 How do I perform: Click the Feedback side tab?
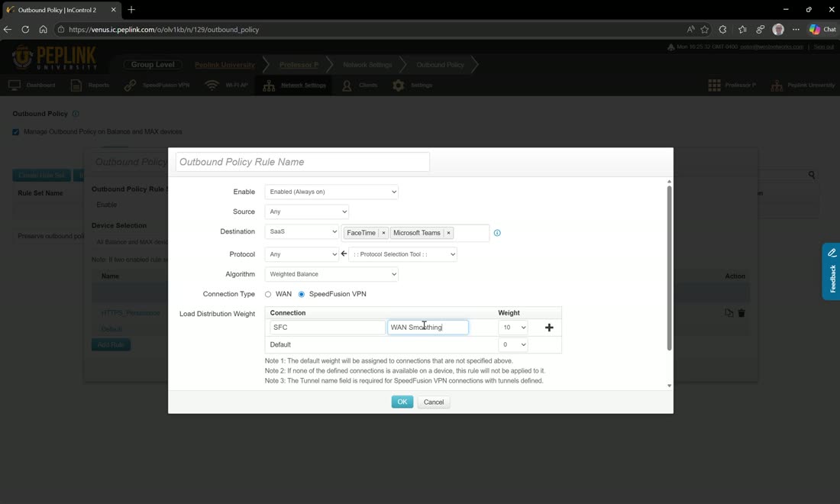pos(831,272)
